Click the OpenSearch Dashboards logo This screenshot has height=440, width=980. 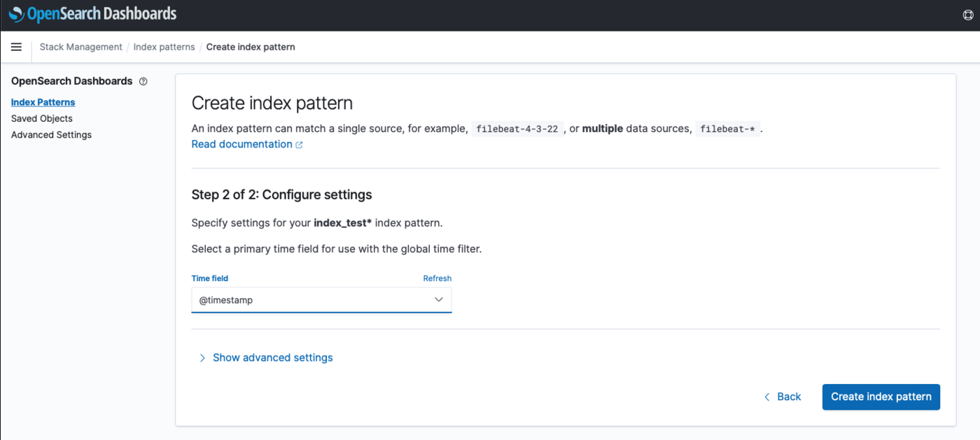[92, 14]
